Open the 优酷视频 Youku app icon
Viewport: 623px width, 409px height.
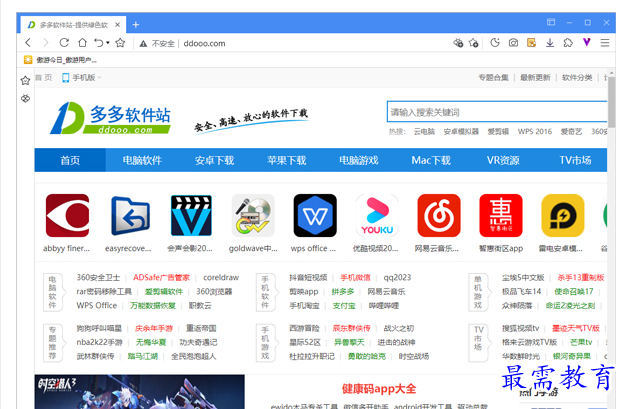click(x=377, y=215)
